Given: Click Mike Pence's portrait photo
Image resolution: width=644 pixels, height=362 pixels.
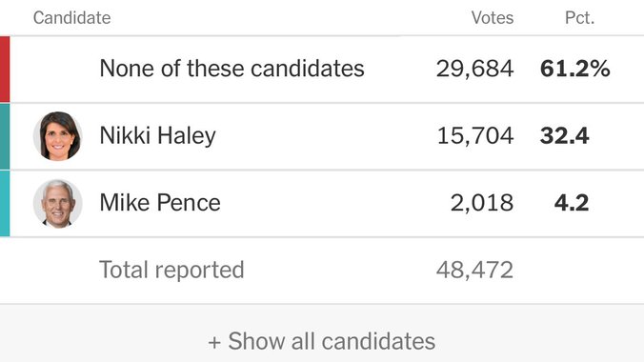Looking at the screenshot, I should 57,204.
